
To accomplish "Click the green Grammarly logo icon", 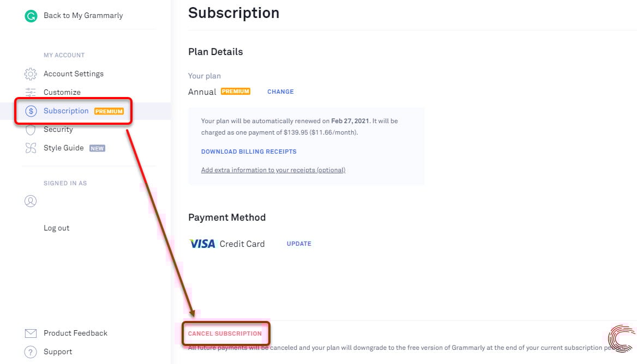I will click(x=31, y=16).
